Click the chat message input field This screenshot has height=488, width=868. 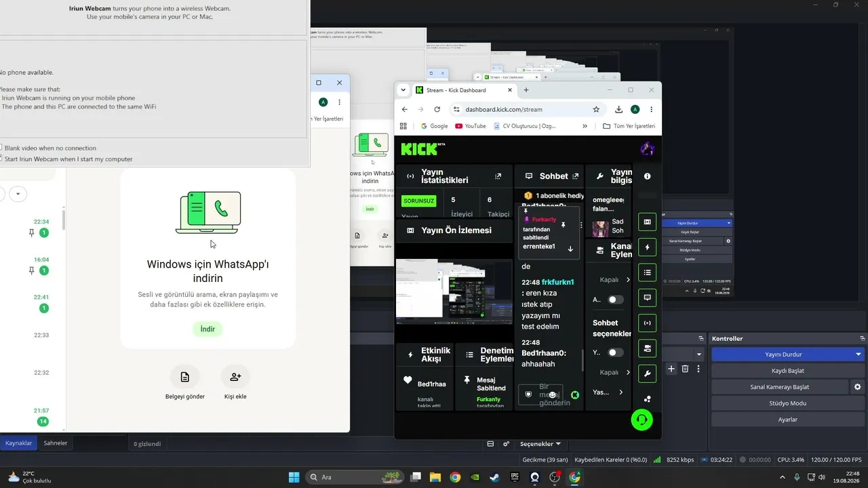pyautogui.click(x=540, y=394)
